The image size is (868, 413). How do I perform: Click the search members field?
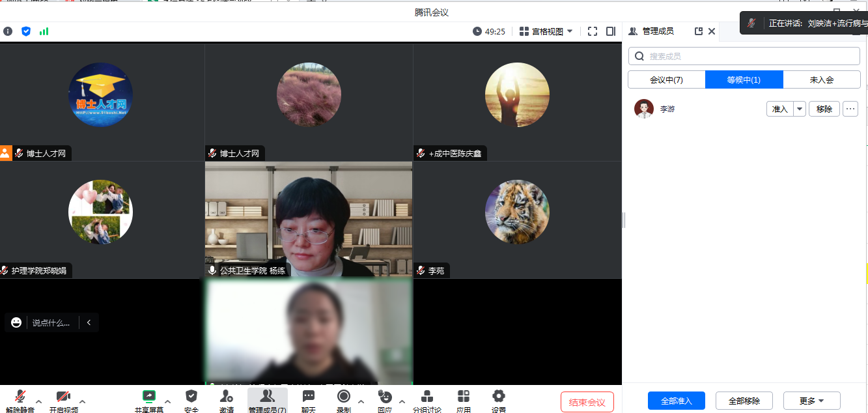pos(744,56)
